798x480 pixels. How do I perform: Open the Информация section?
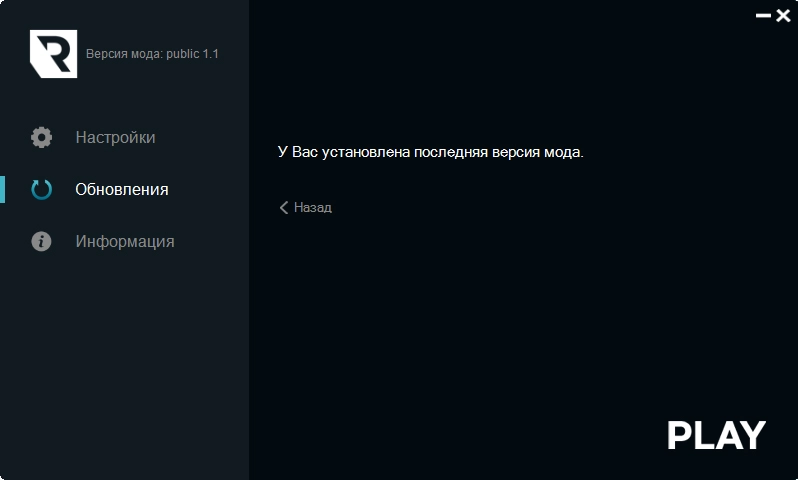pos(124,242)
